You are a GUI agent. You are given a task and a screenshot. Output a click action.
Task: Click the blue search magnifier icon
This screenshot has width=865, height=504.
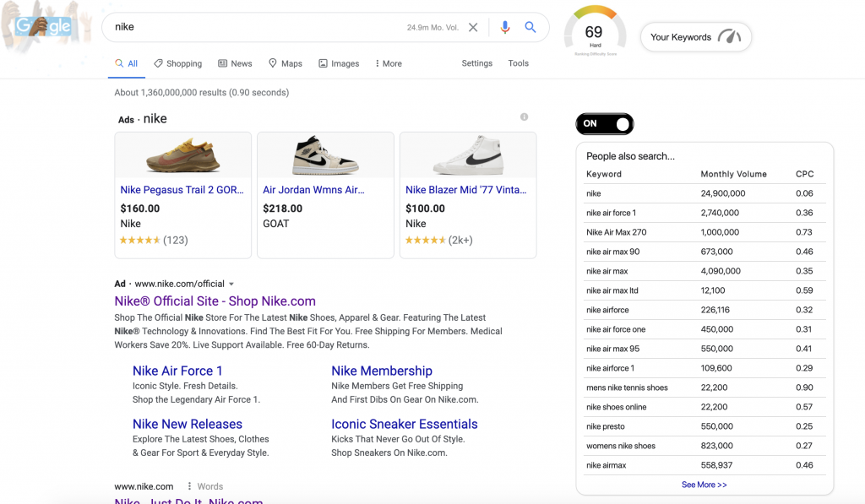530,27
